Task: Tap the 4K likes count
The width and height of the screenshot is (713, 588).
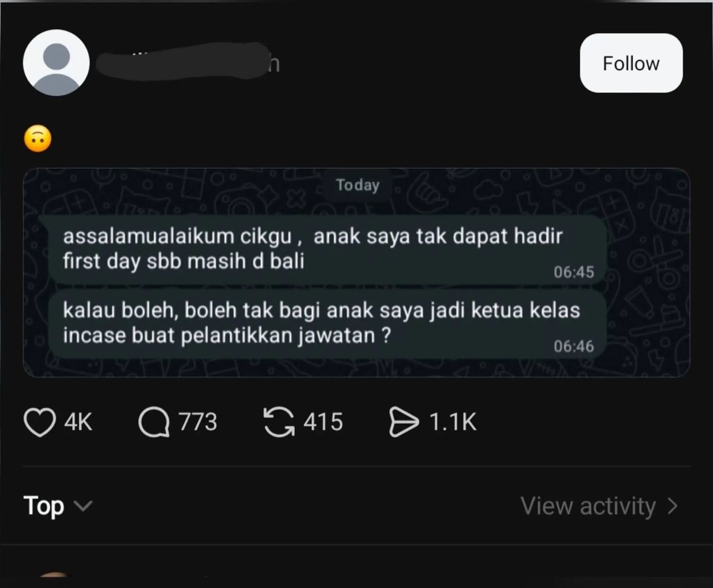Action: click(x=78, y=422)
